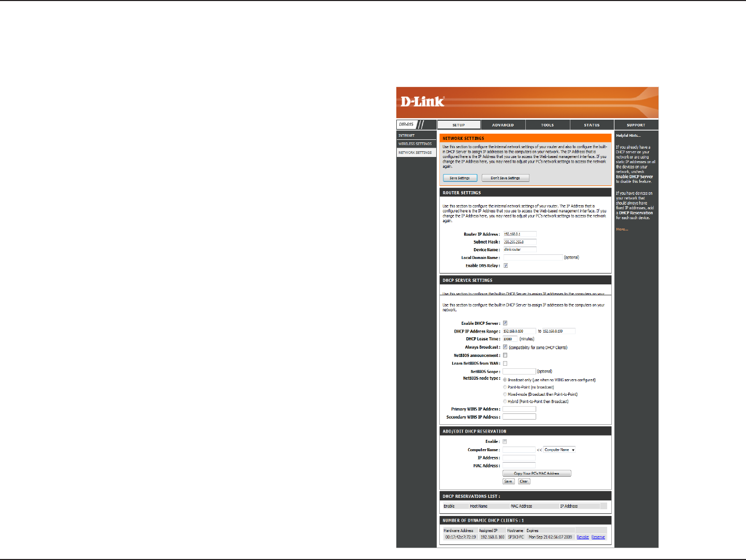The width and height of the screenshot is (746, 560).
Task: Select WIRELESS SETTINGS in the sidebar
Action: [x=416, y=144]
